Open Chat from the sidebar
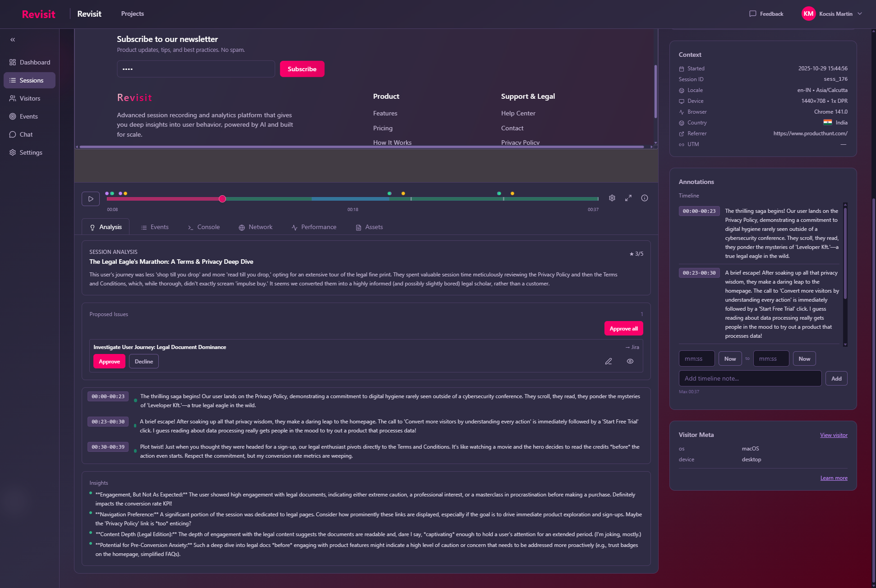The image size is (876, 588). coord(26,134)
